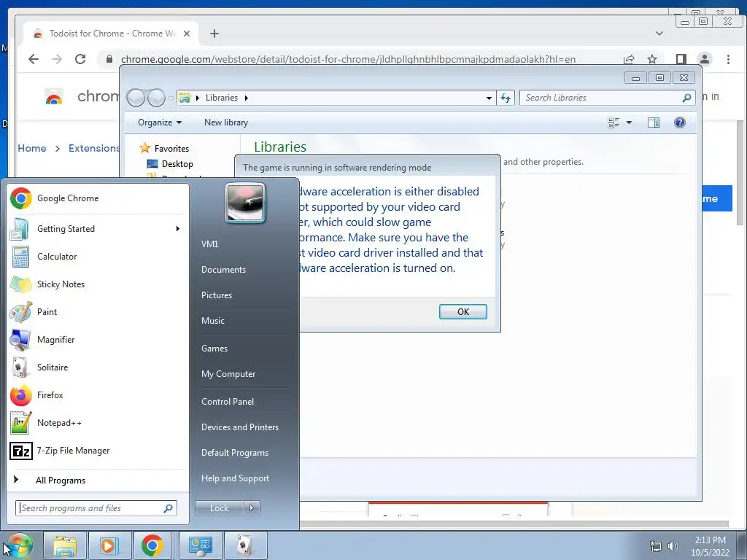Open Chrome side panel icon
This screenshot has width=747, height=560.
681,59
